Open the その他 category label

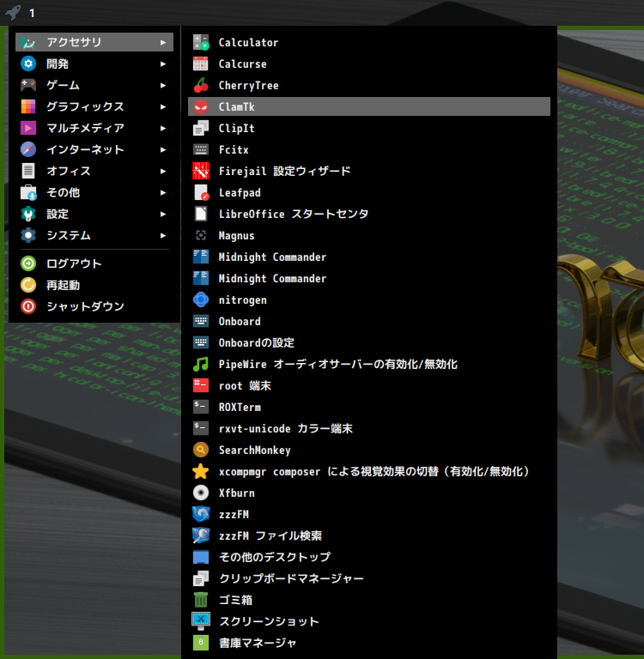point(63,192)
